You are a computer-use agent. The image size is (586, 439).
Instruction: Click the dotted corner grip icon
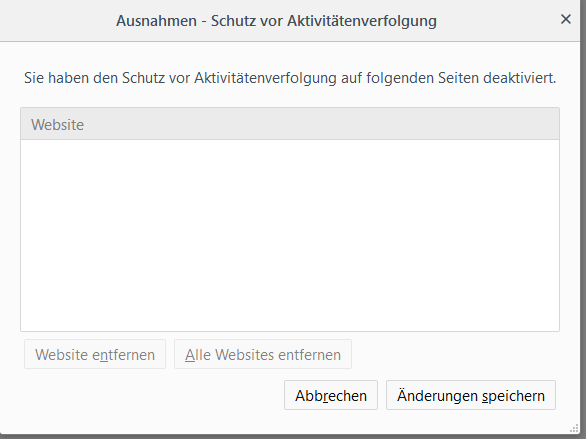point(574,428)
